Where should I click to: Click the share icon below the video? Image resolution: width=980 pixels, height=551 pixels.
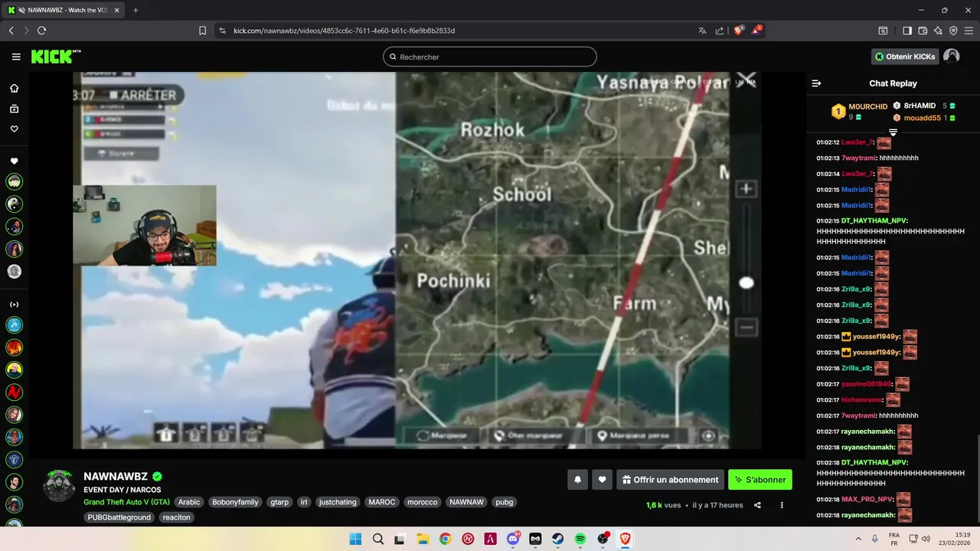[757, 505]
